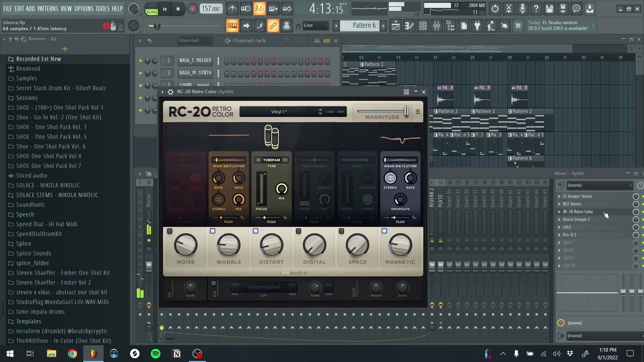Click the RC-20 SAVE preset button
644x362 pixels.
(x=341, y=112)
